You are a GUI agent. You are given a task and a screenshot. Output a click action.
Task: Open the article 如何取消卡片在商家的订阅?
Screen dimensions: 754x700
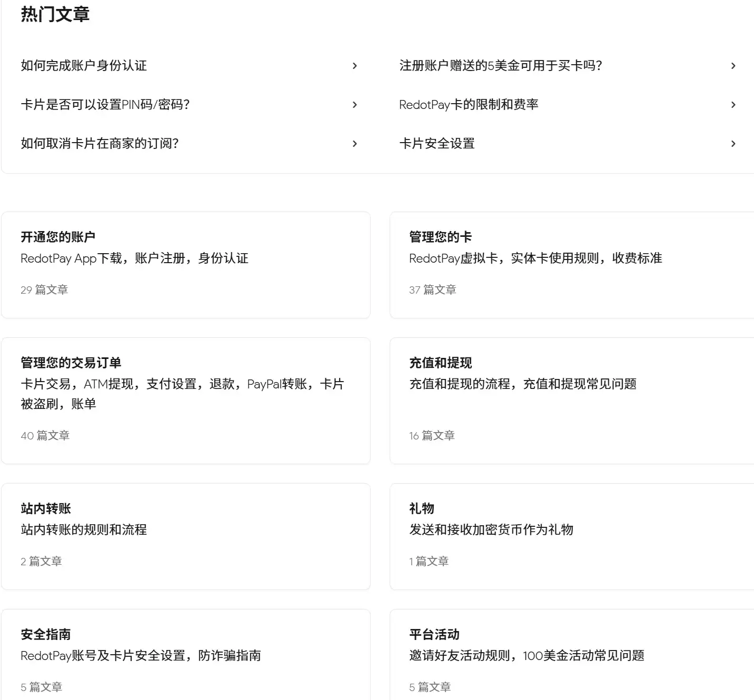click(x=100, y=143)
